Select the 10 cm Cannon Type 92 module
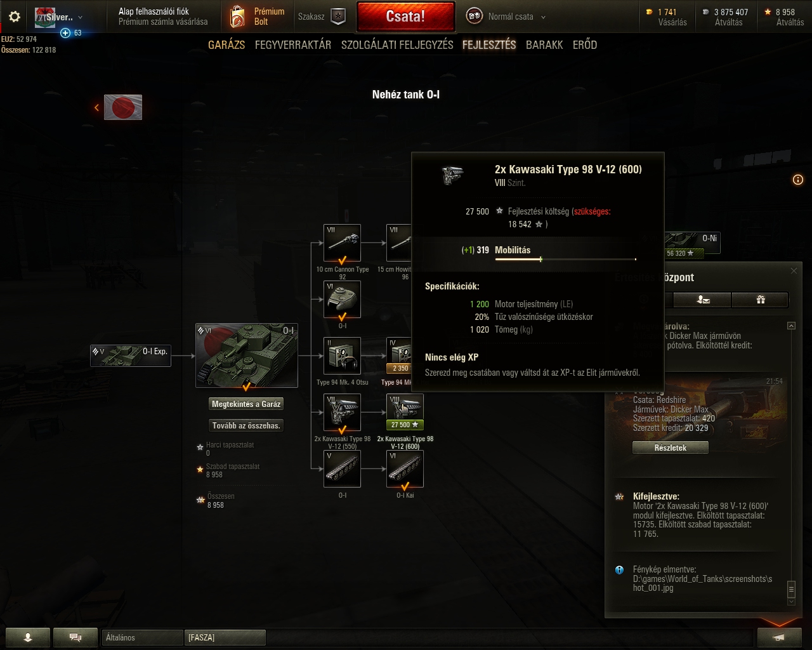This screenshot has width=812, height=650. [343, 243]
